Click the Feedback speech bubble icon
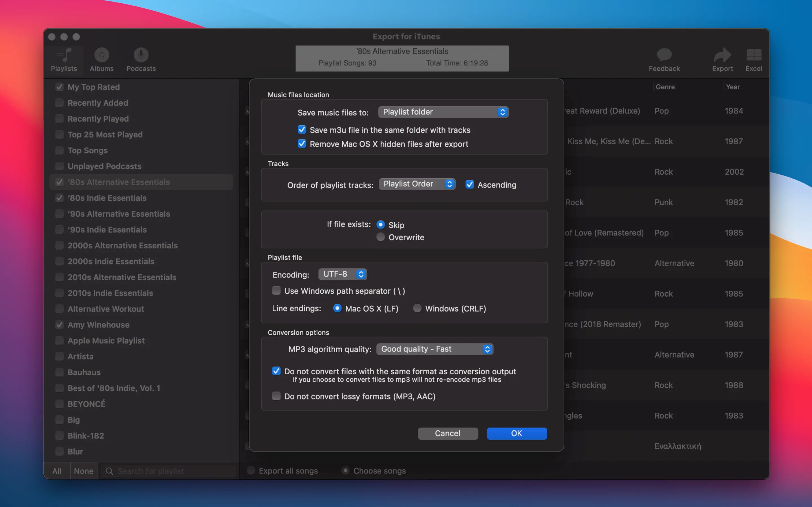Image resolution: width=812 pixels, height=507 pixels. 664,55
